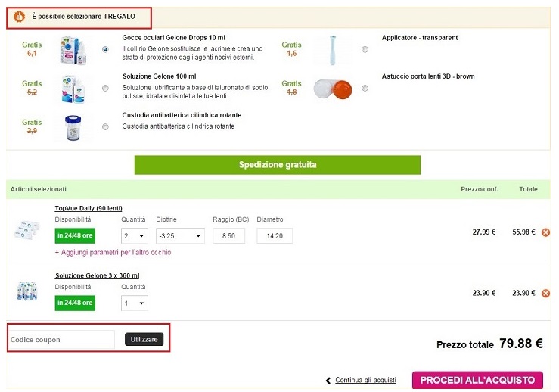Open the Diottrie -3.25 dropdown
The image size is (559, 392).
coord(180,236)
